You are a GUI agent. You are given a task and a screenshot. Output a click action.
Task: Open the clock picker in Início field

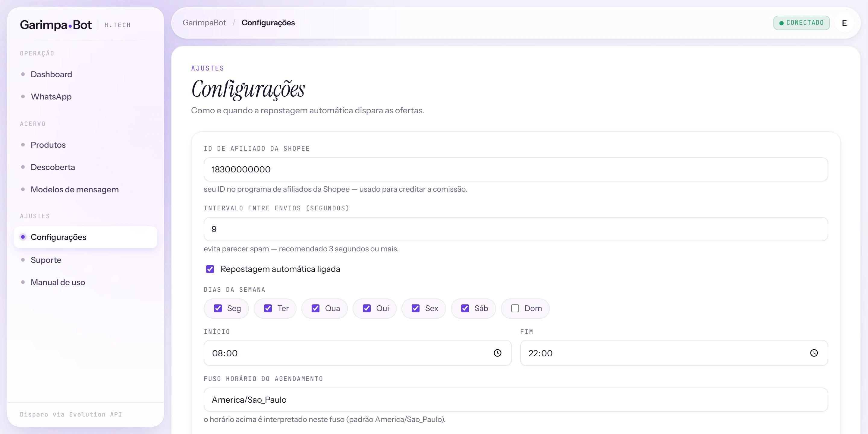click(497, 353)
